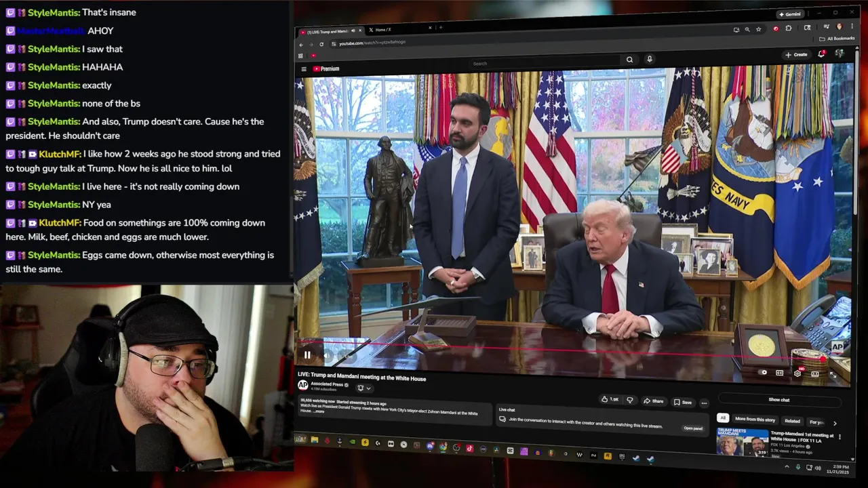Open YouTube account avatar menu
The width and height of the screenshot is (868, 488).
click(x=840, y=54)
